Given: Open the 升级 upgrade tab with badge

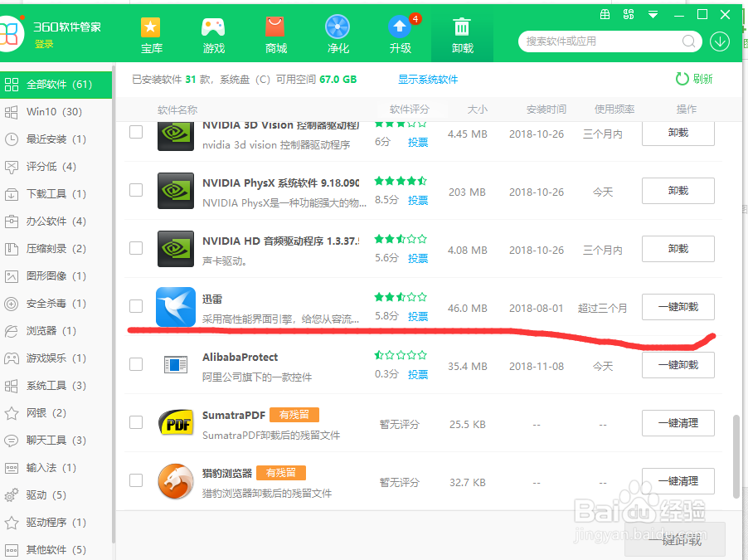Looking at the screenshot, I should click(401, 34).
